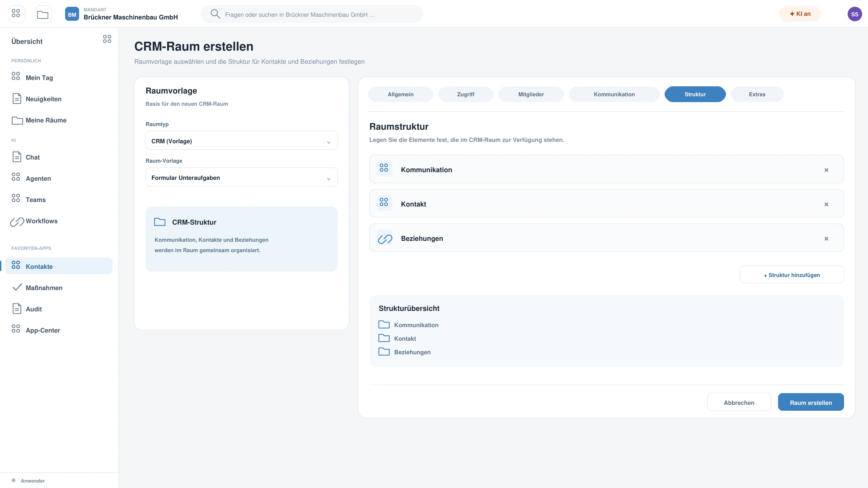This screenshot has width=868, height=488.
Task: Open Mein Tag in sidebar
Action: [x=59, y=78]
